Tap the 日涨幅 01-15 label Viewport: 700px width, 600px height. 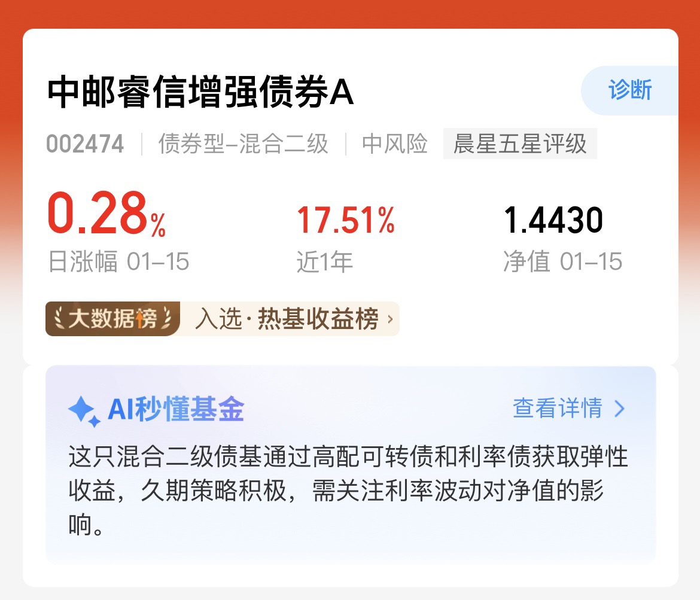(x=118, y=261)
